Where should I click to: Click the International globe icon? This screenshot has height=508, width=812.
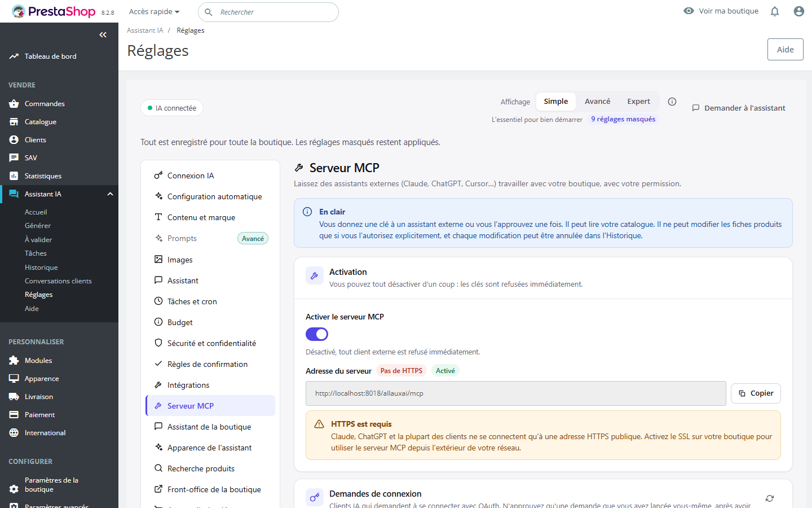(14, 433)
